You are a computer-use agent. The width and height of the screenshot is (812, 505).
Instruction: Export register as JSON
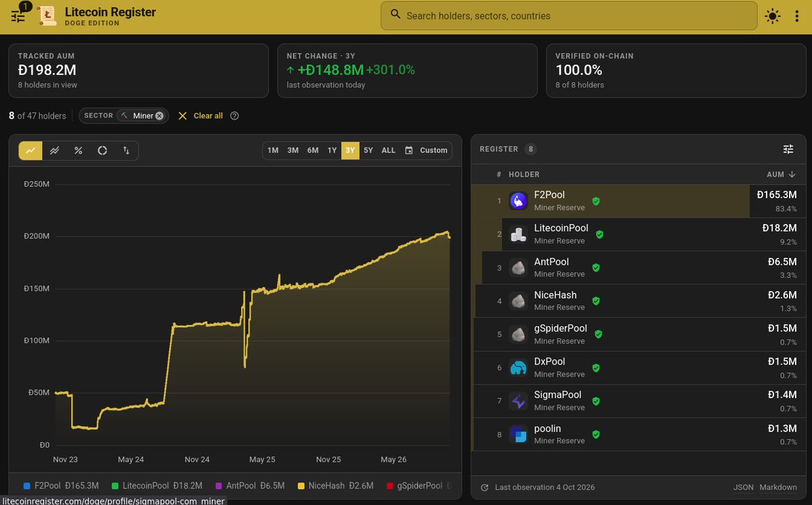tap(743, 487)
